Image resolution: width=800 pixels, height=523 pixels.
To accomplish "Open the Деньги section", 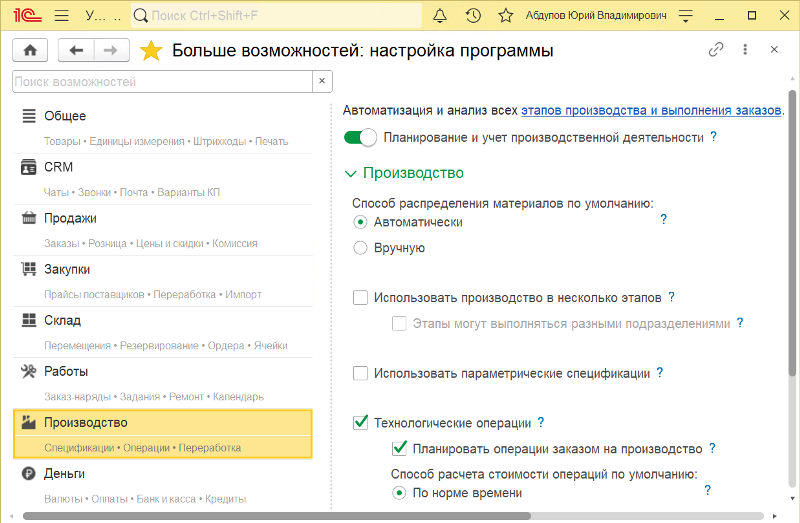I will point(162,485).
